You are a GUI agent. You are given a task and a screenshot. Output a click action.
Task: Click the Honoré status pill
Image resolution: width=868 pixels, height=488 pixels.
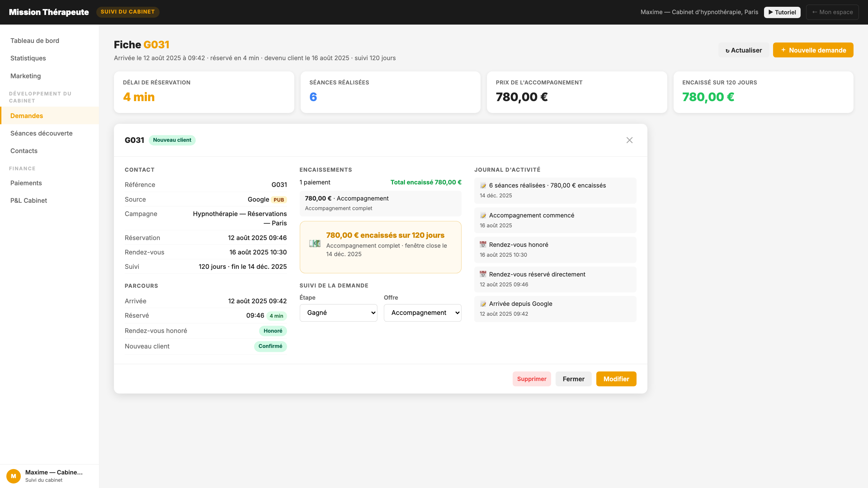click(273, 331)
